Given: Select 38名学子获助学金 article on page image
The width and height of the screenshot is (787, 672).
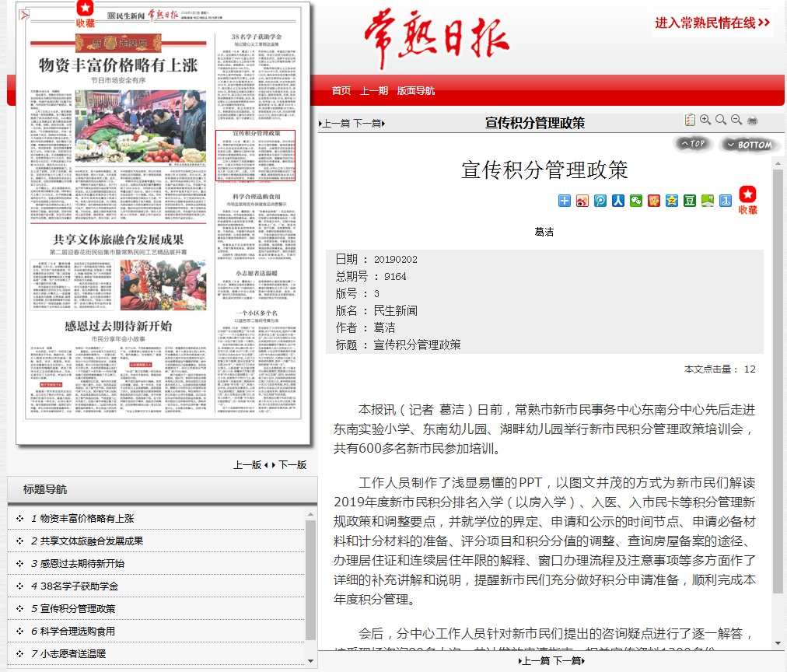Looking at the screenshot, I should coord(257,76).
